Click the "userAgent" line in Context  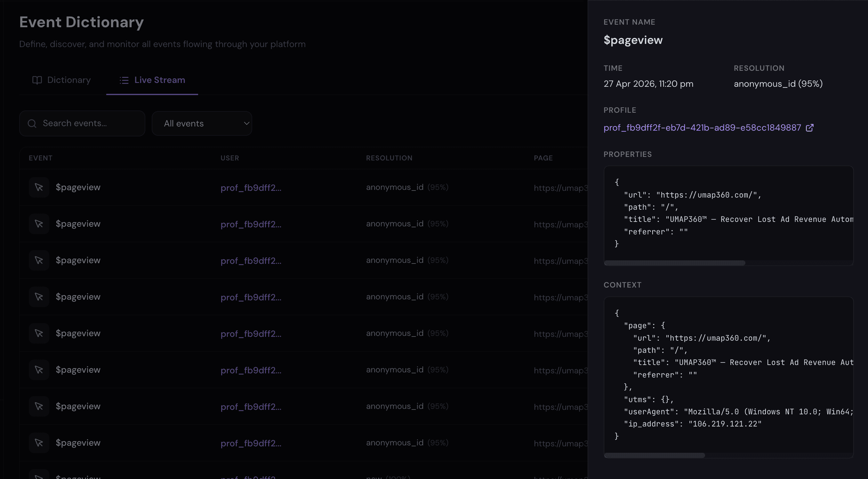[739, 412]
